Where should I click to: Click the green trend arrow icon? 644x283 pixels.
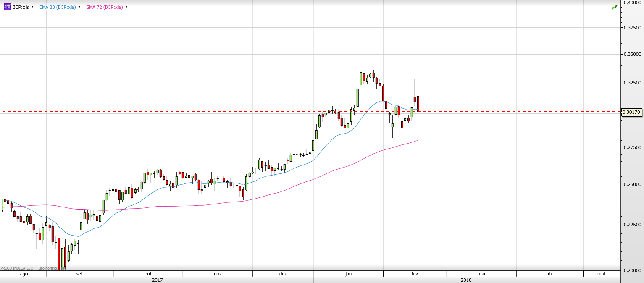click(615, 7)
